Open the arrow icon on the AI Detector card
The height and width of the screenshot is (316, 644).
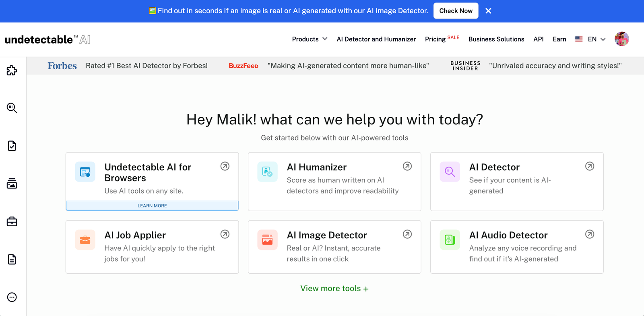(589, 166)
